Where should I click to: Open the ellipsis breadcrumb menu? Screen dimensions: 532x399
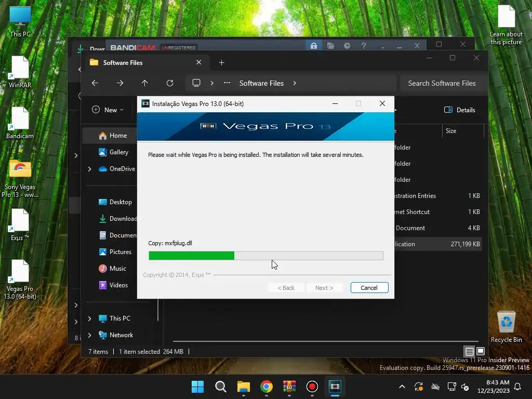227,83
